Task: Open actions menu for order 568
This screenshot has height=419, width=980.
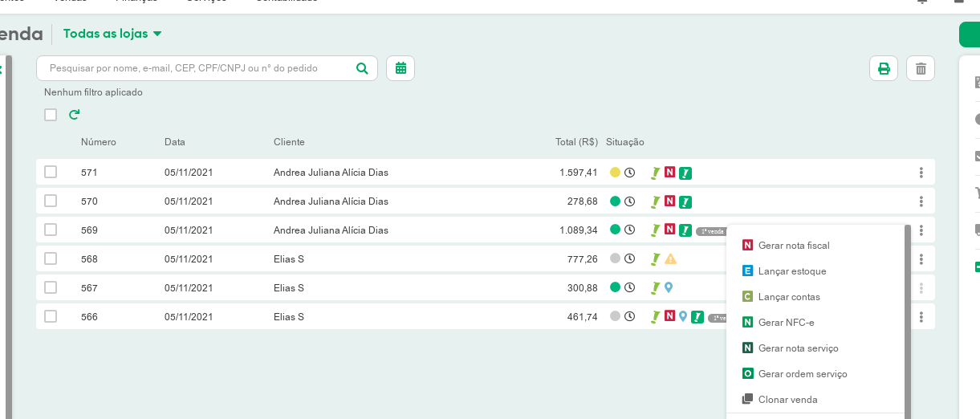Action: (x=921, y=259)
